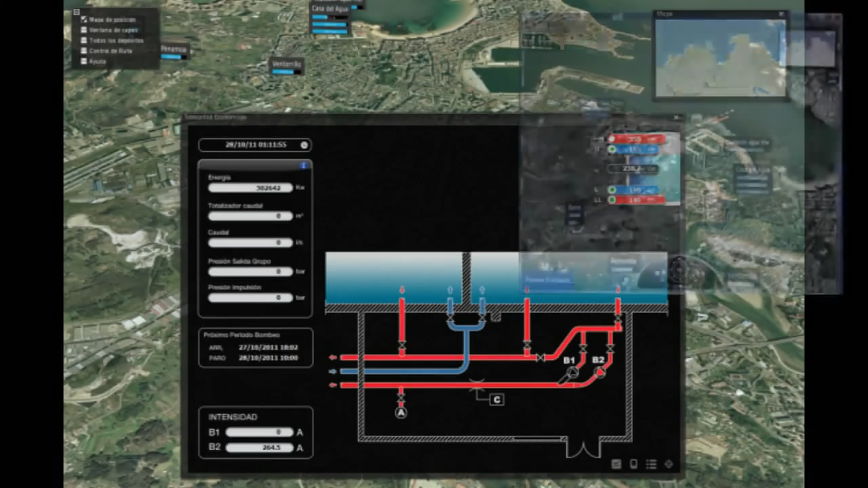Click the Ventorrillo station label on the map
This screenshot has height=488, width=868.
coord(286,63)
